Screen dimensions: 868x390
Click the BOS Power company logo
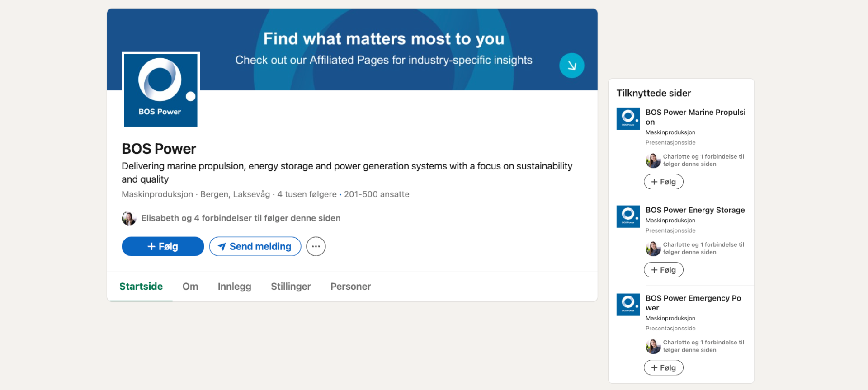(160, 89)
